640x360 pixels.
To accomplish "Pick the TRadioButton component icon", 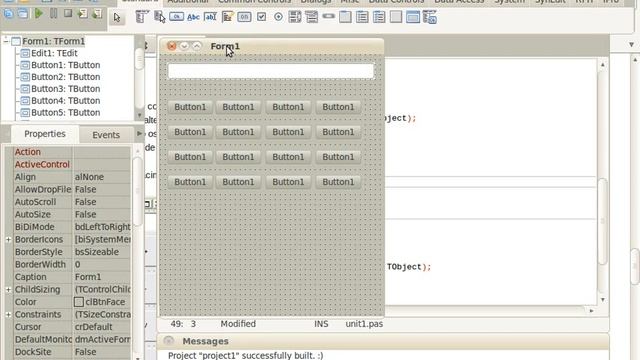I will 278,17.
